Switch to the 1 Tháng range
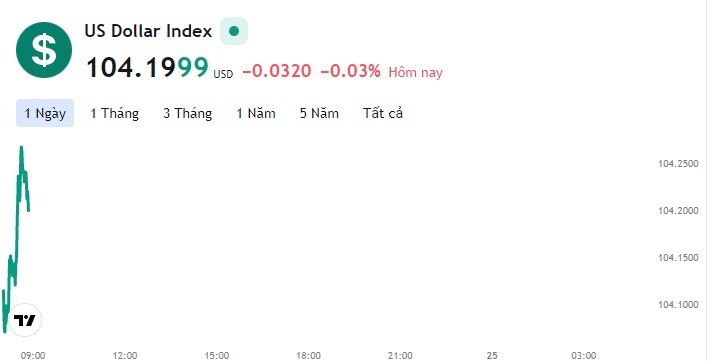Image resolution: width=707 pixels, height=361 pixels. click(115, 113)
